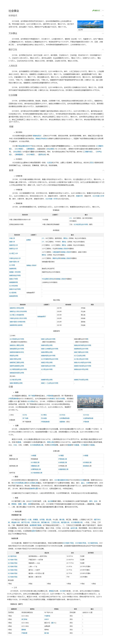This screenshot has height=644, width=113.
Task: Open 长沙市 photo in 科学技术 section
Action: 90,25
